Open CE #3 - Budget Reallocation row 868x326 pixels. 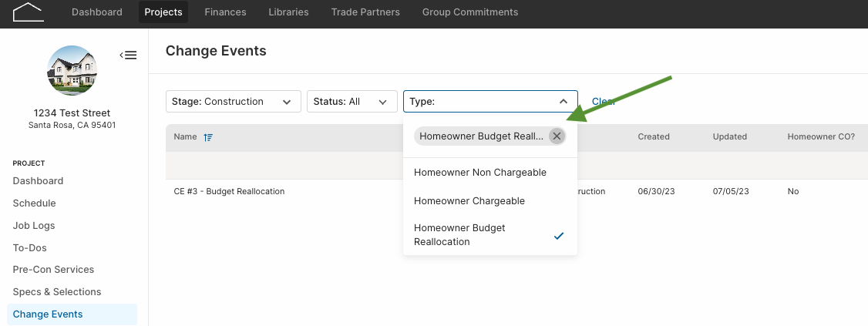click(x=517, y=191)
